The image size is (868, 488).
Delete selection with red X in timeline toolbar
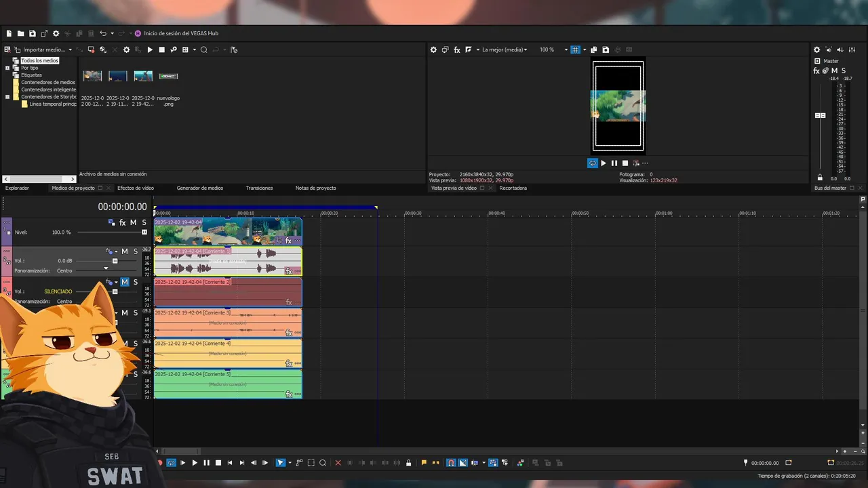[338, 463]
